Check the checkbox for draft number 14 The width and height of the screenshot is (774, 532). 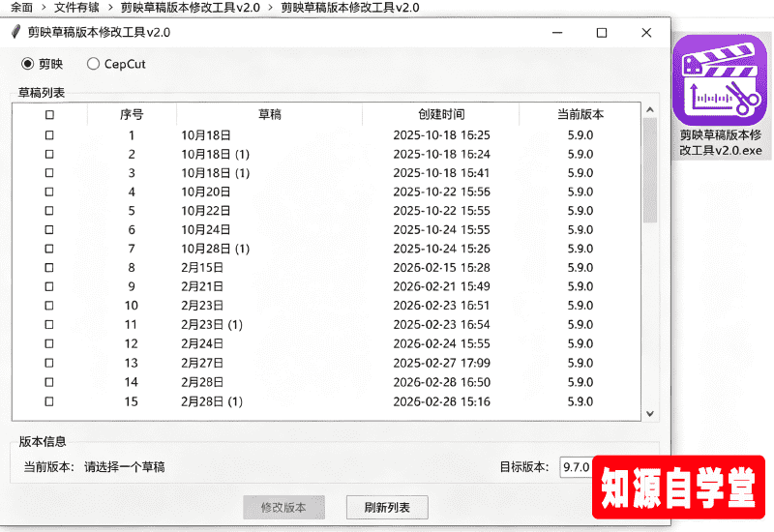point(49,382)
